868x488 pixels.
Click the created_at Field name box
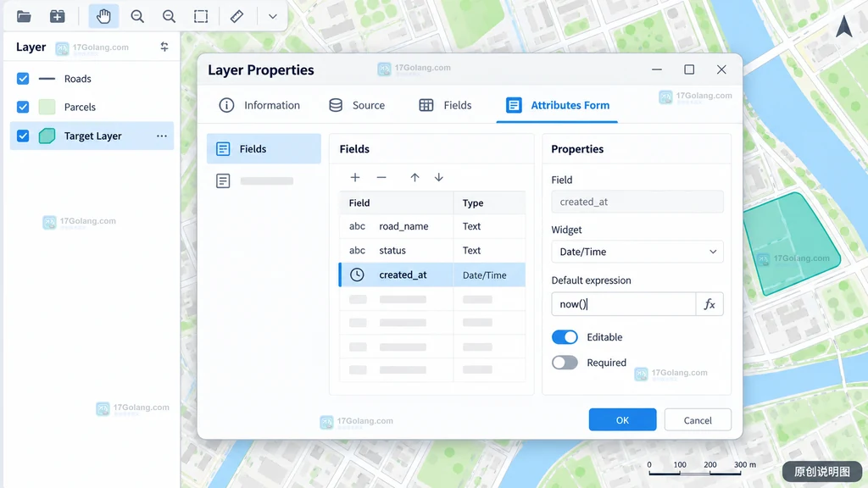point(637,202)
